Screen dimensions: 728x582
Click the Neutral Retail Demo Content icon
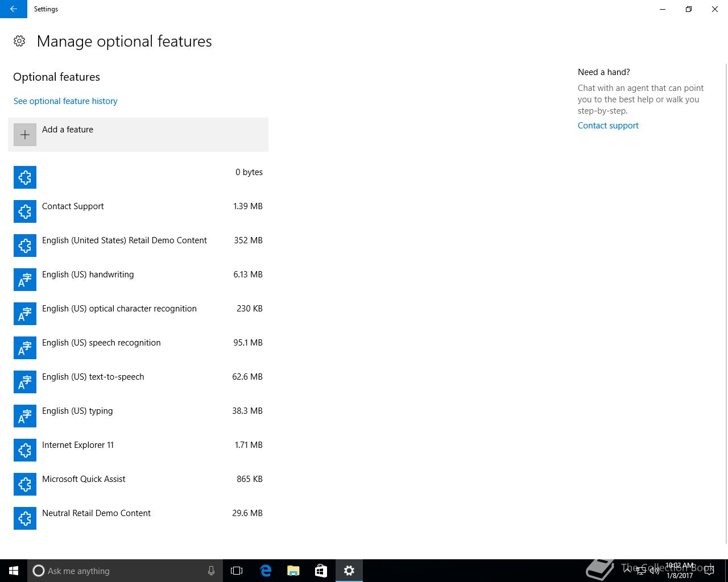pyautogui.click(x=25, y=518)
